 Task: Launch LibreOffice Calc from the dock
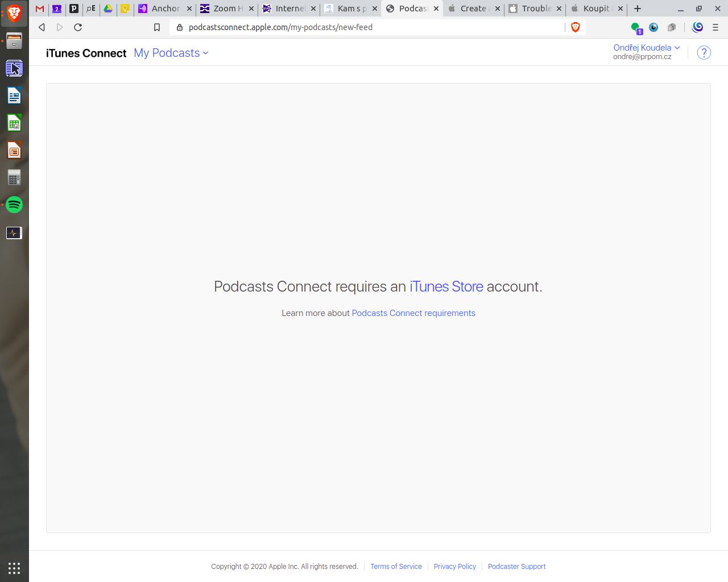14,123
